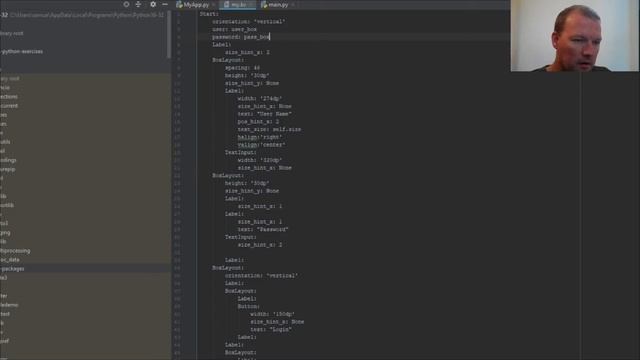The height and width of the screenshot is (360, 640).
Task: Select the pydoc_data folder in tree
Action: click(10, 260)
